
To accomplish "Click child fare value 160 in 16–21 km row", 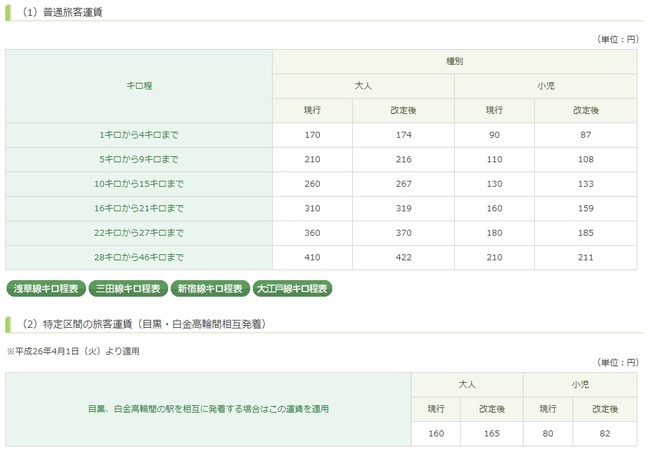I will coord(494,208).
